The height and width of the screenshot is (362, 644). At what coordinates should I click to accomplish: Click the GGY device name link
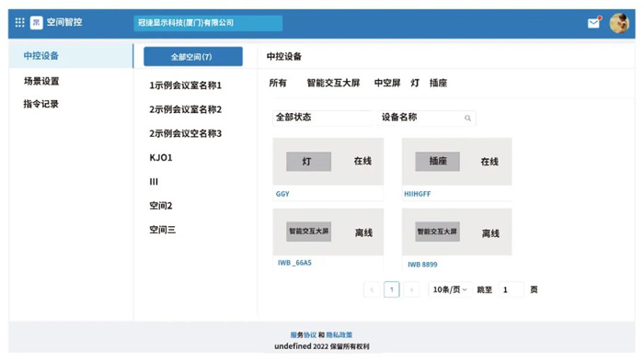click(x=282, y=194)
